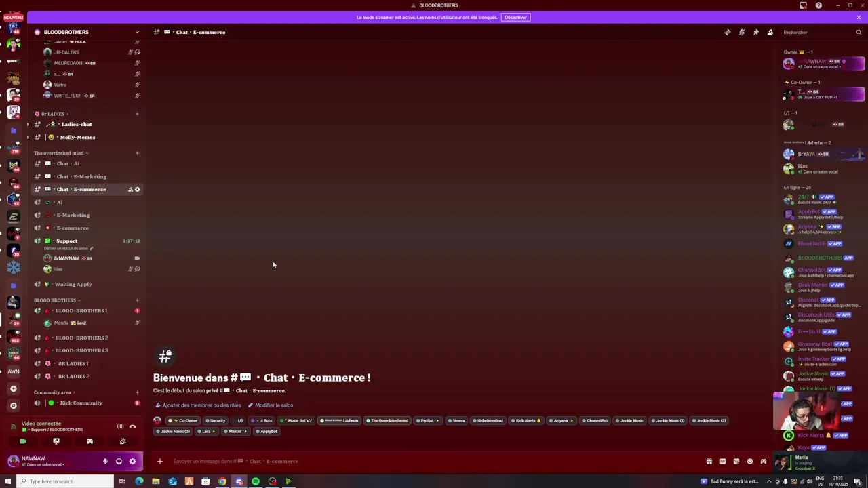
Task: Select the Co-Owner role chip
Action: click(183, 420)
